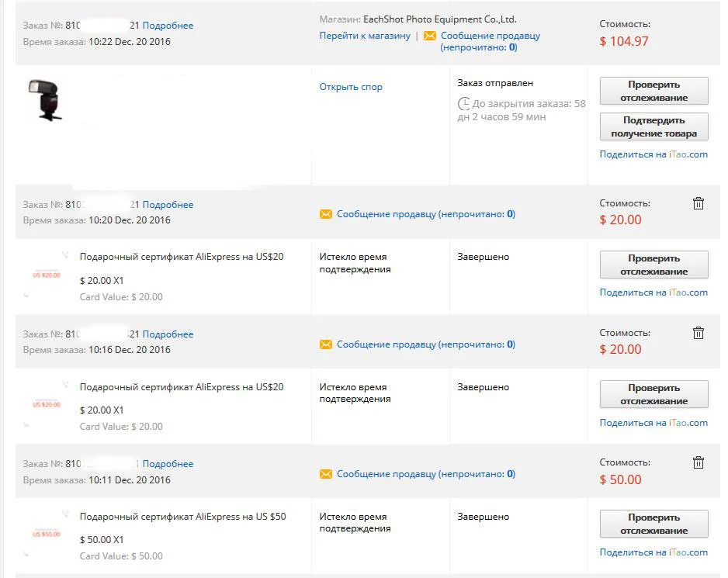
Task: Delete the order placed at 10:20
Action: [x=699, y=203]
